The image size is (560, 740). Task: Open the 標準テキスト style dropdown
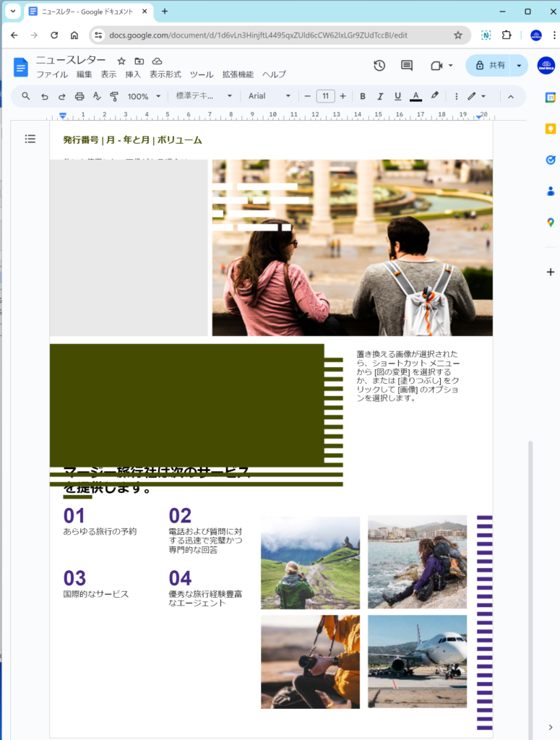204,96
